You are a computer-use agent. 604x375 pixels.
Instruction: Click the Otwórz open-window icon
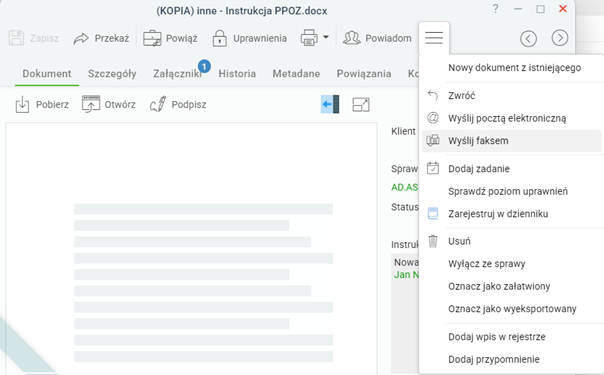(x=91, y=104)
